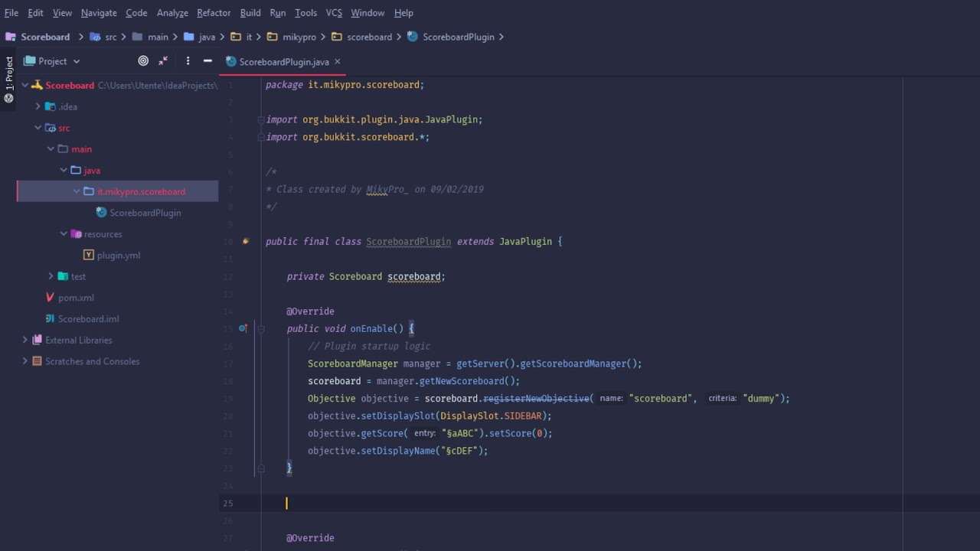This screenshot has width=980, height=551.
Task: Open the Tools menu
Action: coord(305,12)
